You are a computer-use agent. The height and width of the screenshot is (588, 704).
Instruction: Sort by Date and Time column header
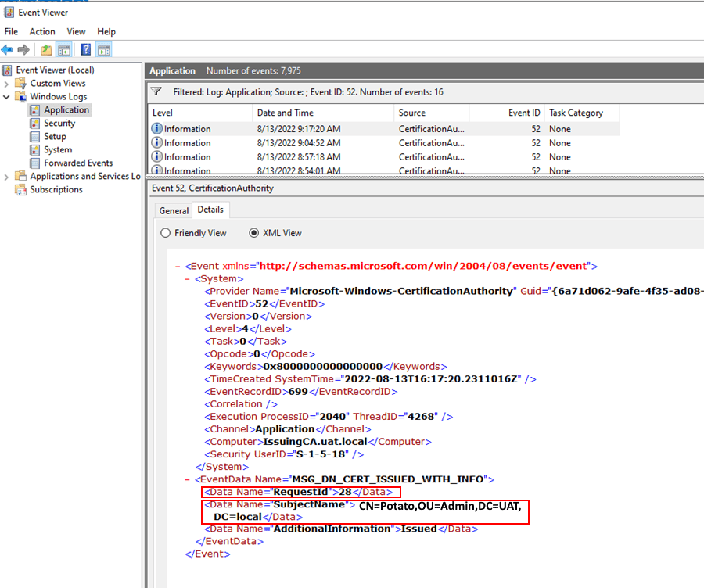(x=323, y=113)
